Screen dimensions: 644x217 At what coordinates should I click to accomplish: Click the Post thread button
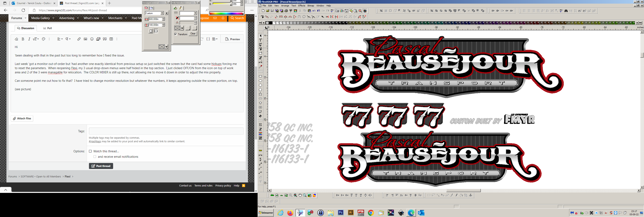101,166
